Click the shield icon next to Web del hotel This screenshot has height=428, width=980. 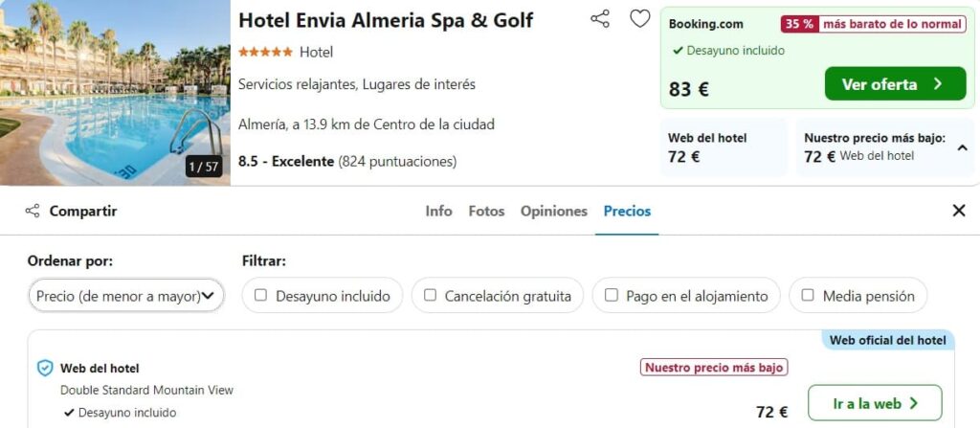(x=45, y=368)
